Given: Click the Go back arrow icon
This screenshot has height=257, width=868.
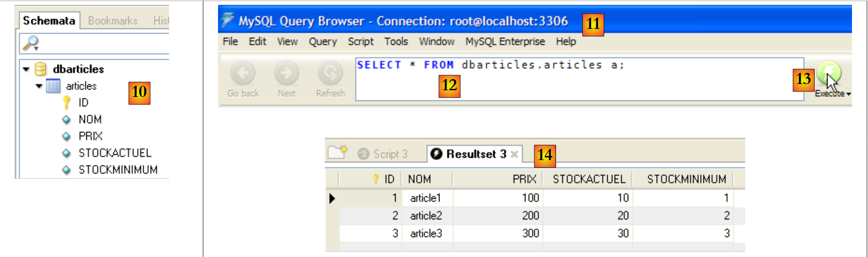Looking at the screenshot, I should 243,73.
